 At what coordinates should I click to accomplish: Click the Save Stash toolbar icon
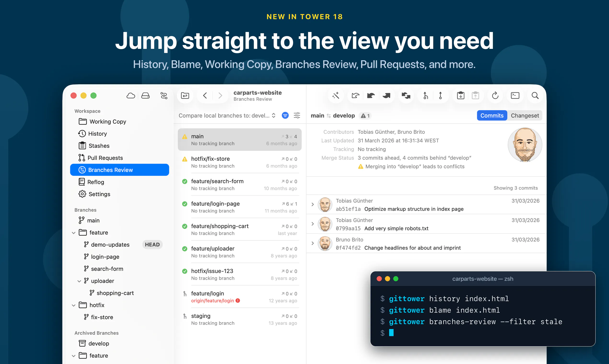tap(460, 95)
